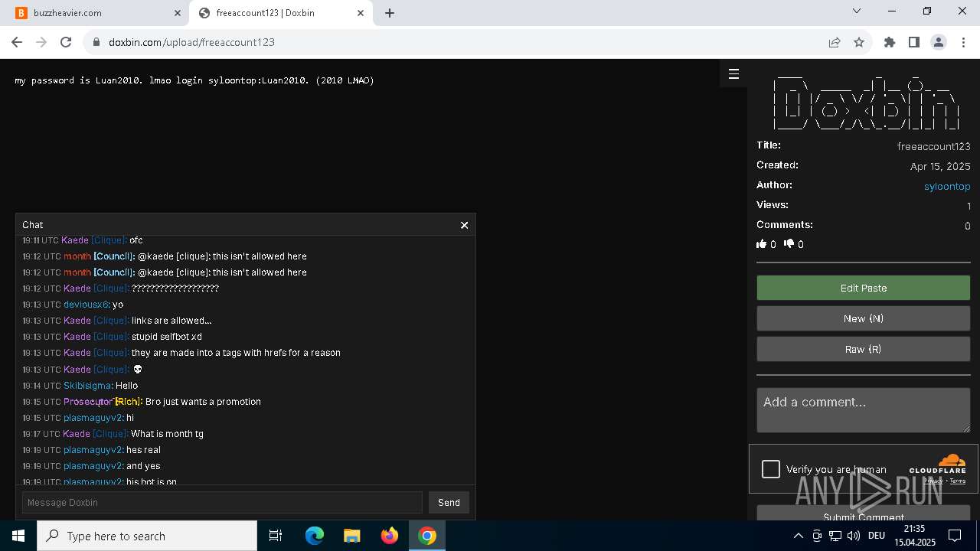Open the Doxbin hamburger menu
This screenshot has height=551, width=980.
tap(733, 73)
